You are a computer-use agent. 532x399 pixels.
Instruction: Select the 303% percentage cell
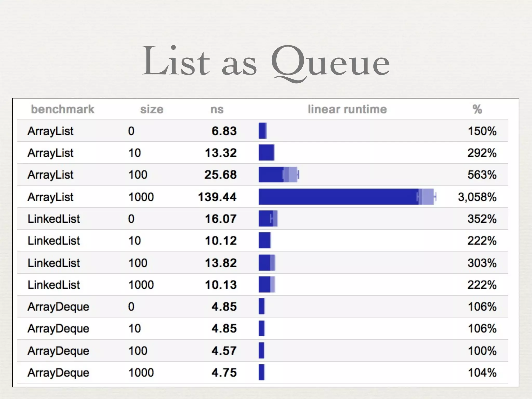coord(482,263)
